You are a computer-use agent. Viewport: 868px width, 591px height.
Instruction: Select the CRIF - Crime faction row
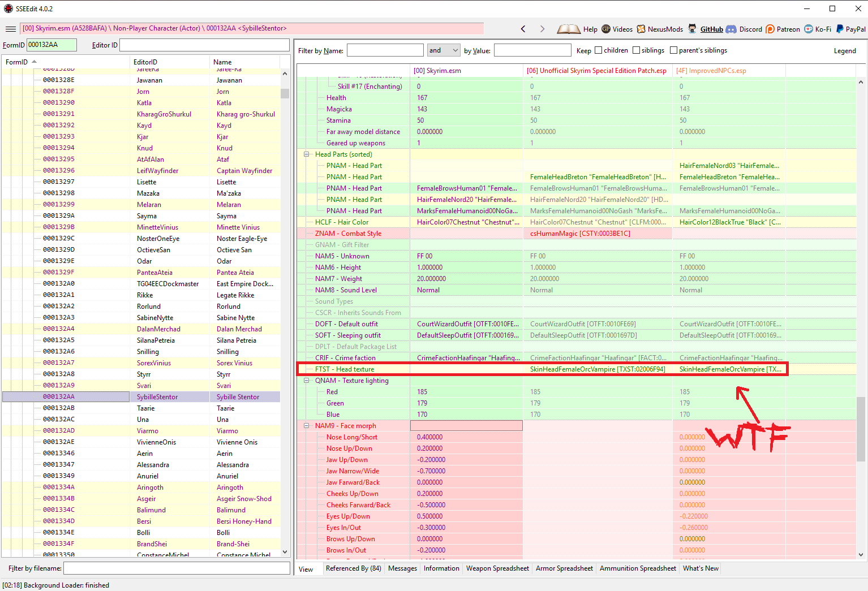point(576,358)
